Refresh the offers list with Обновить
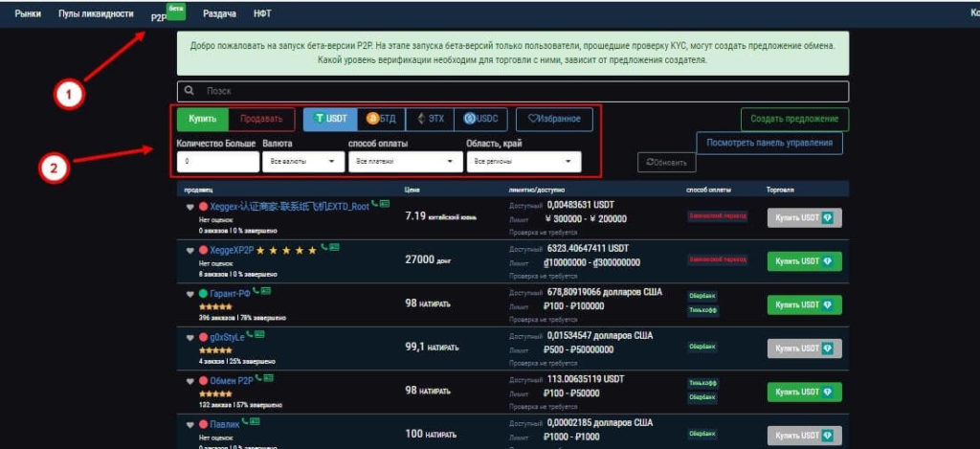This screenshot has height=449, width=980. pos(667,163)
